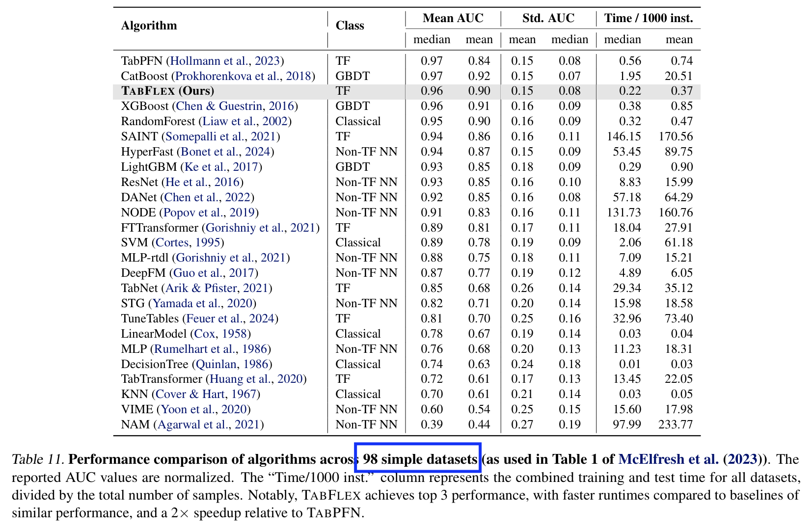The width and height of the screenshot is (812, 531).
Task: Open the Ke et al., 2017 citation
Action: [x=221, y=167]
